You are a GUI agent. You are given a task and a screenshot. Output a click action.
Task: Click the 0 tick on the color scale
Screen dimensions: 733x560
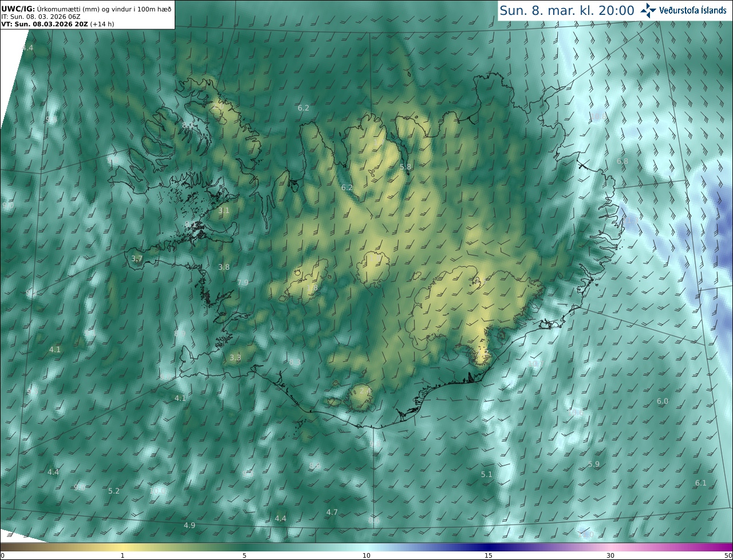pyautogui.click(x=2, y=555)
